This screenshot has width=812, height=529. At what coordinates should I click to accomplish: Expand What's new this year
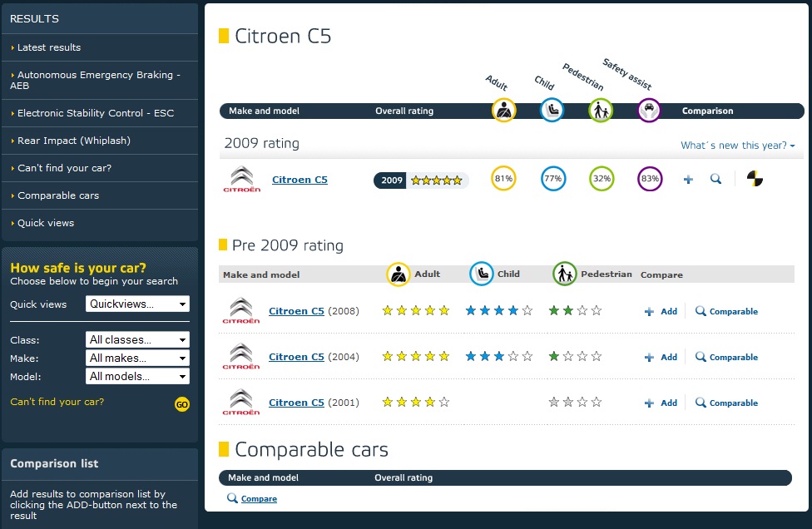pos(737,146)
